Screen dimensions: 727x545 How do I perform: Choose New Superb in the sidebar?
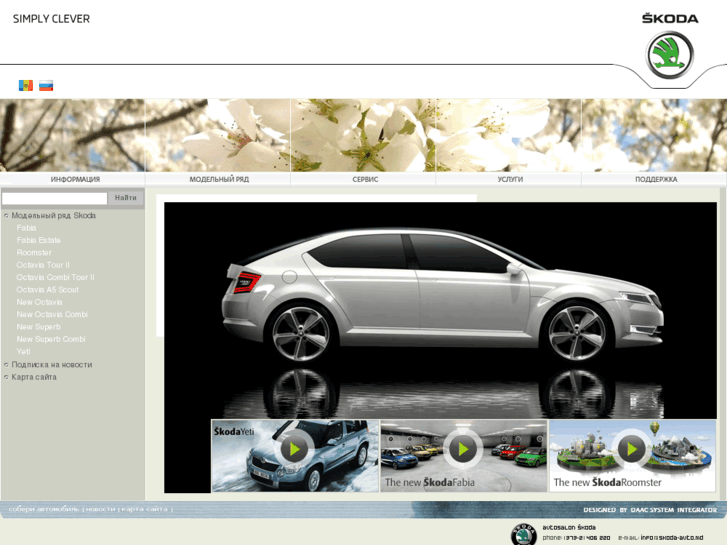coord(38,327)
